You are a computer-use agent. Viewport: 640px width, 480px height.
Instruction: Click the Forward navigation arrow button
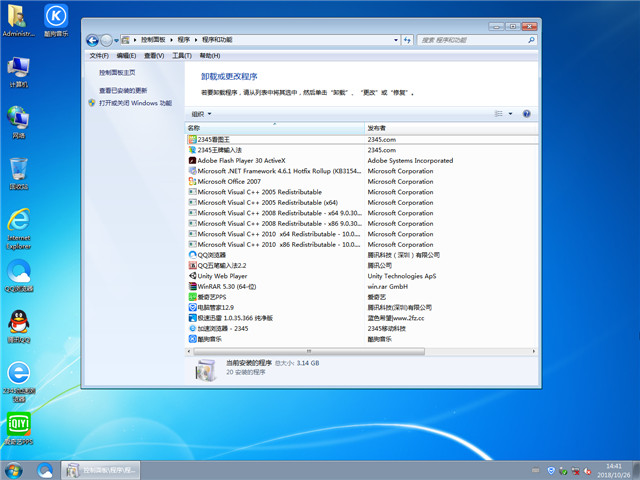106,40
